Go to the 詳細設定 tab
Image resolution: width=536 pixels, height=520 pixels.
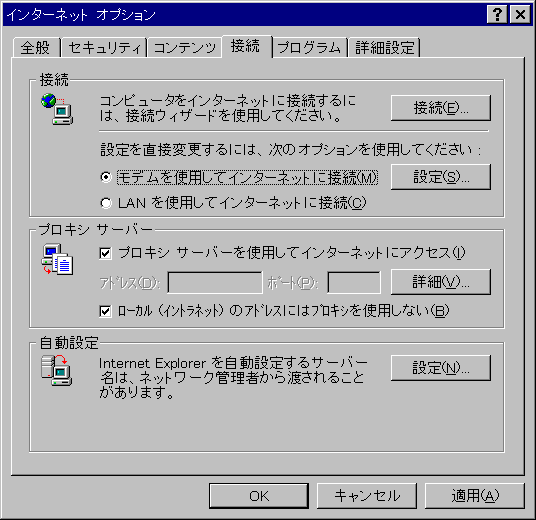pyautogui.click(x=384, y=47)
